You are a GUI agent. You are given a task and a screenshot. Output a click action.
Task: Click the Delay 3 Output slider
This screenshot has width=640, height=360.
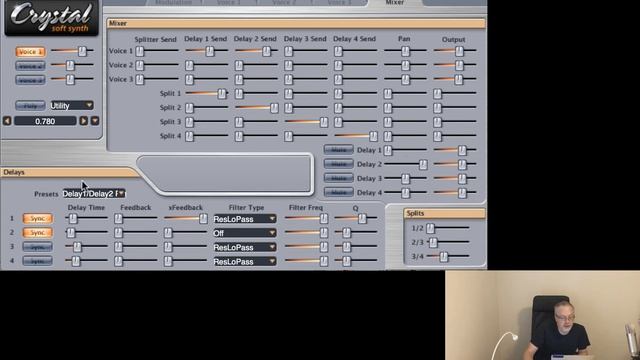click(x=455, y=178)
